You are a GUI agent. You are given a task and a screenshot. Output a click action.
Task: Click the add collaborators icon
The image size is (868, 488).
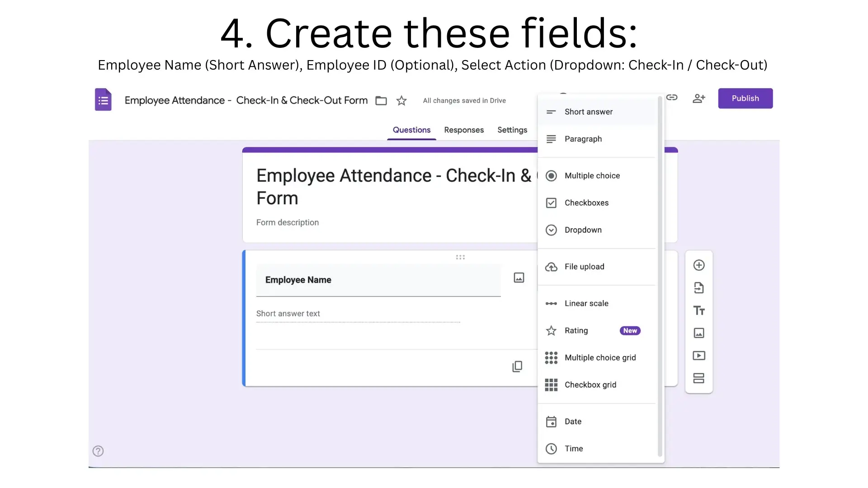tap(699, 98)
